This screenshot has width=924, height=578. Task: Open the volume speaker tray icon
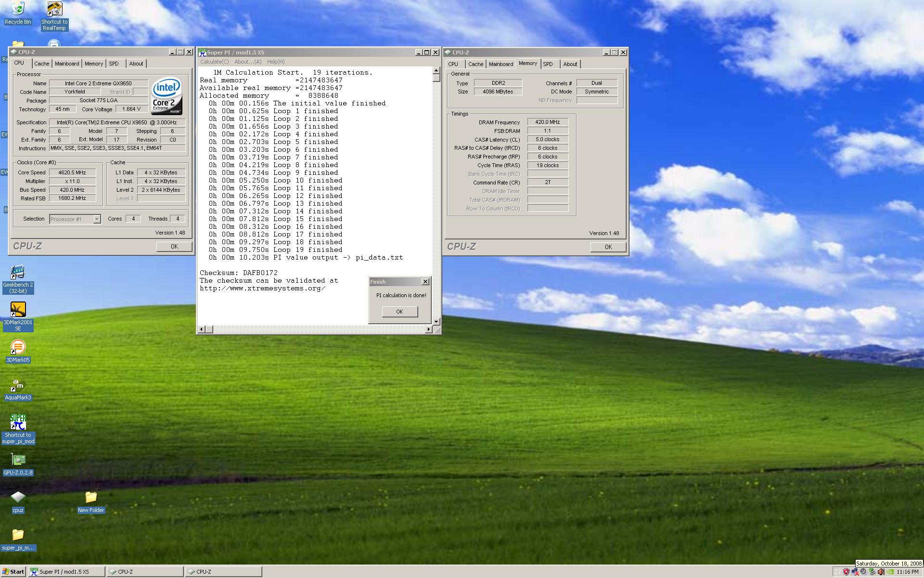pyautogui.click(x=881, y=572)
